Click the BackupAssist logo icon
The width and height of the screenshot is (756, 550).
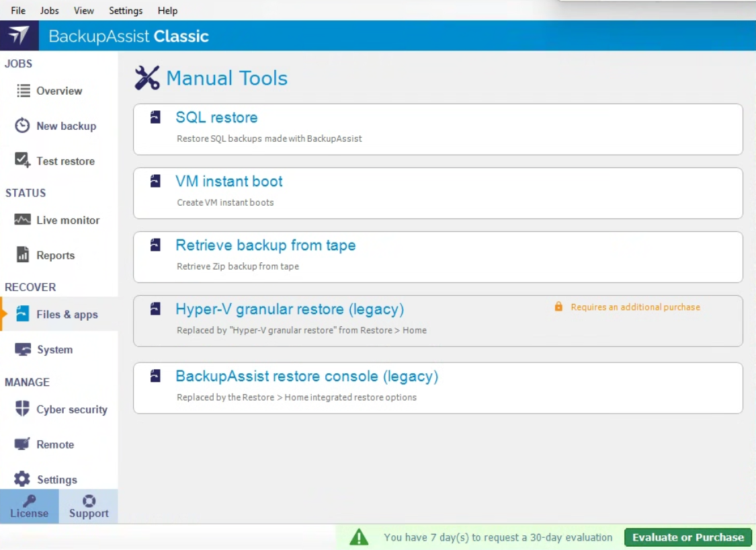[x=19, y=36]
